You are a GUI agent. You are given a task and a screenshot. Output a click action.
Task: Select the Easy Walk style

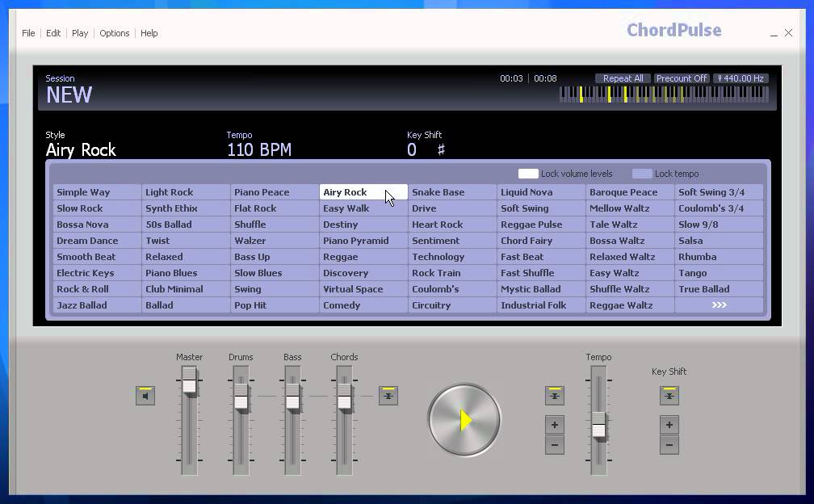tap(363, 208)
